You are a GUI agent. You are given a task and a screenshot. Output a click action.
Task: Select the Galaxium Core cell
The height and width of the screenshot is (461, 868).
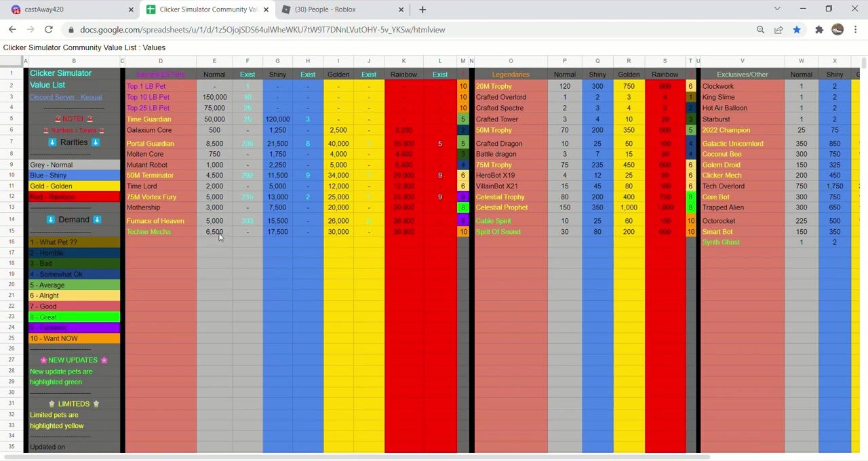[x=161, y=130]
